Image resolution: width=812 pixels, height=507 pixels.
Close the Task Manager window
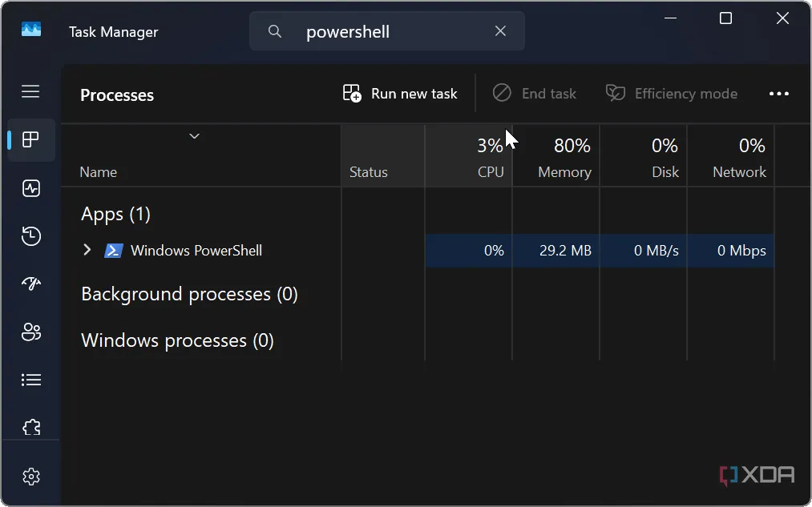point(782,18)
